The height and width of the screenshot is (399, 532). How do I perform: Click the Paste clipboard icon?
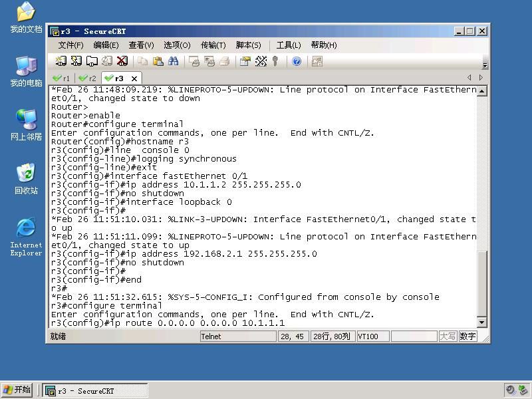158,61
